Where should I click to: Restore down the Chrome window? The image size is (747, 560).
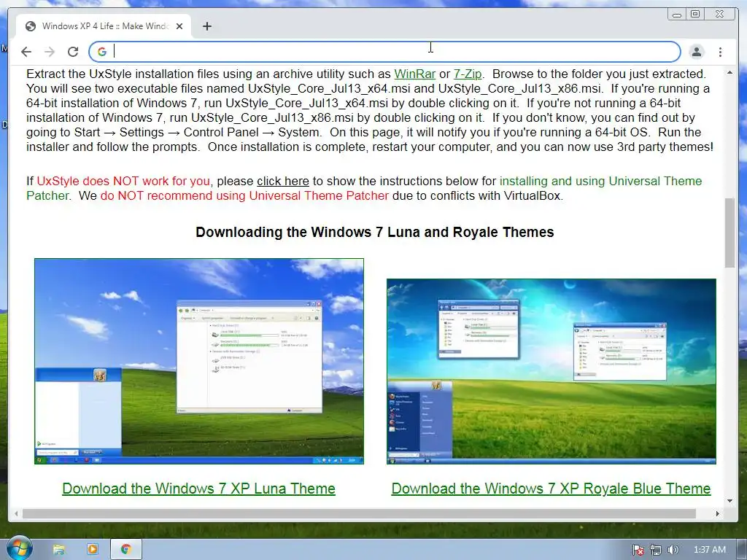pyautogui.click(x=695, y=15)
